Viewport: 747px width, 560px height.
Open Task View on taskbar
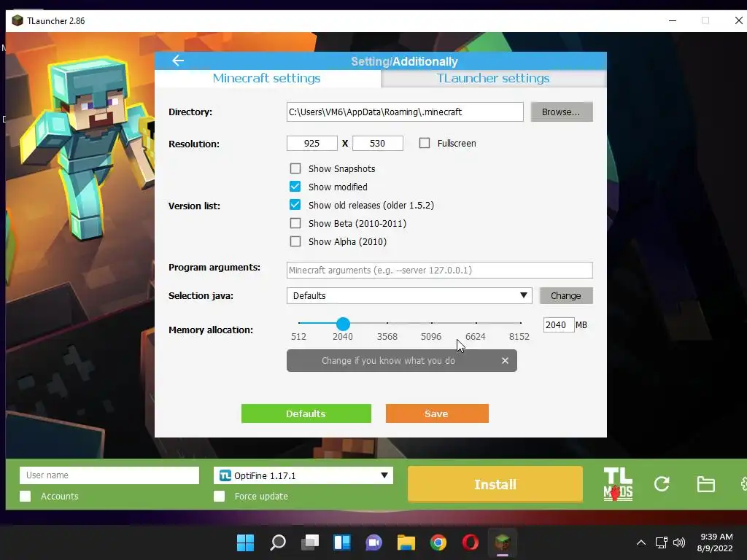pos(310,542)
